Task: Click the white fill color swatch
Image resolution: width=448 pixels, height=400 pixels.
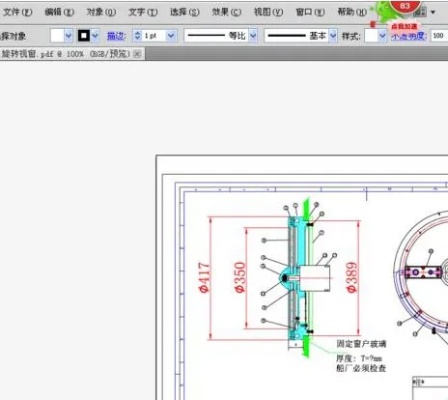Action: 57,35
